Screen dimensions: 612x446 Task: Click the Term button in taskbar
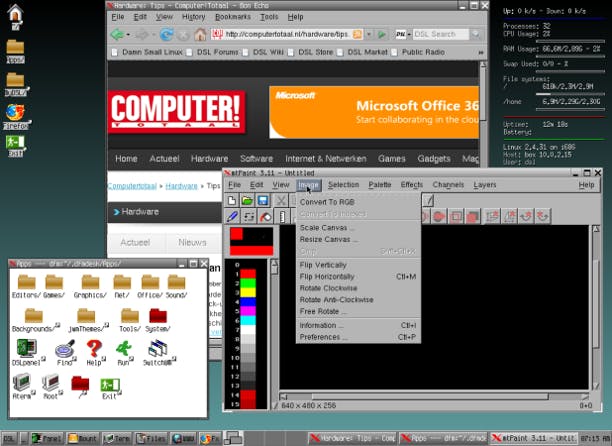(x=116, y=439)
